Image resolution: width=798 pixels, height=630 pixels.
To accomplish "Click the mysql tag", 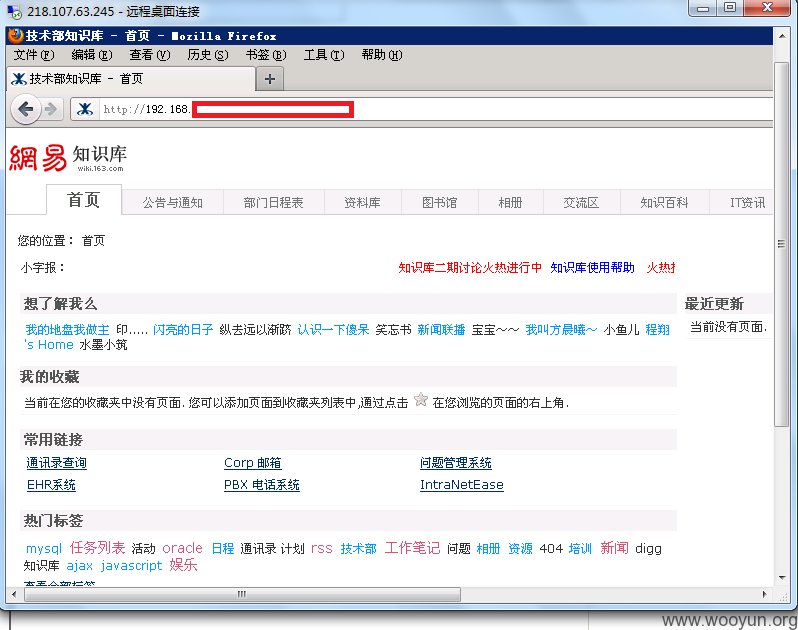I will [44, 549].
